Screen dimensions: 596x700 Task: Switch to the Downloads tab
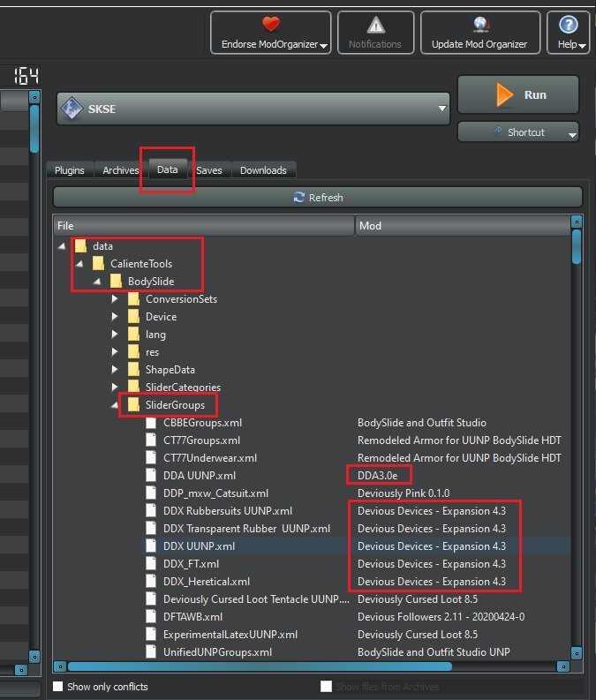coord(263,170)
